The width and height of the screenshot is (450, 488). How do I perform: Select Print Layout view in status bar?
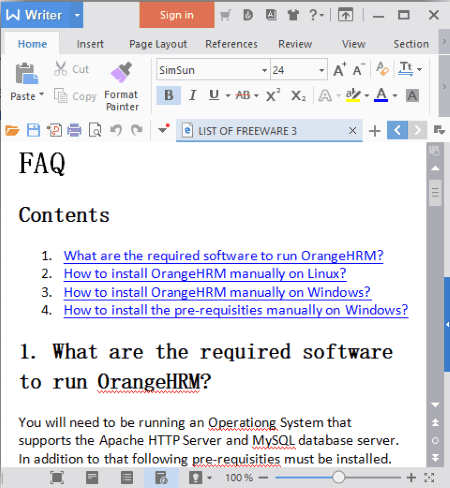click(92, 477)
